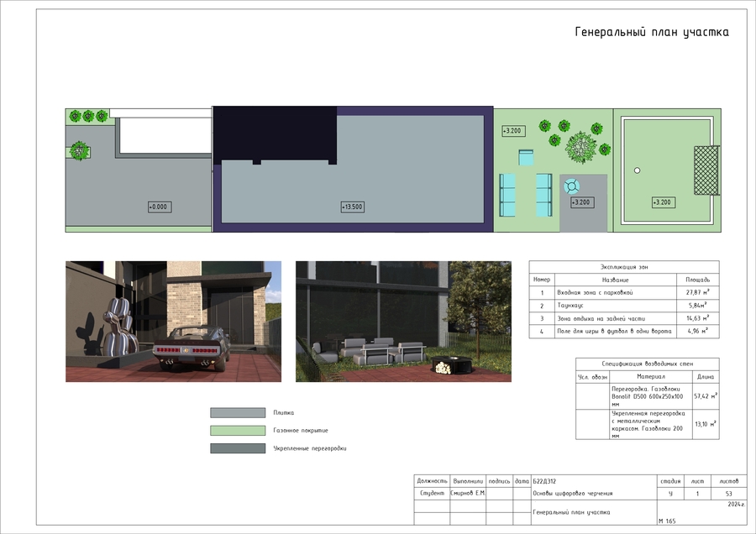Select the white ball circle on the field
The image size is (756, 534).
[637, 170]
